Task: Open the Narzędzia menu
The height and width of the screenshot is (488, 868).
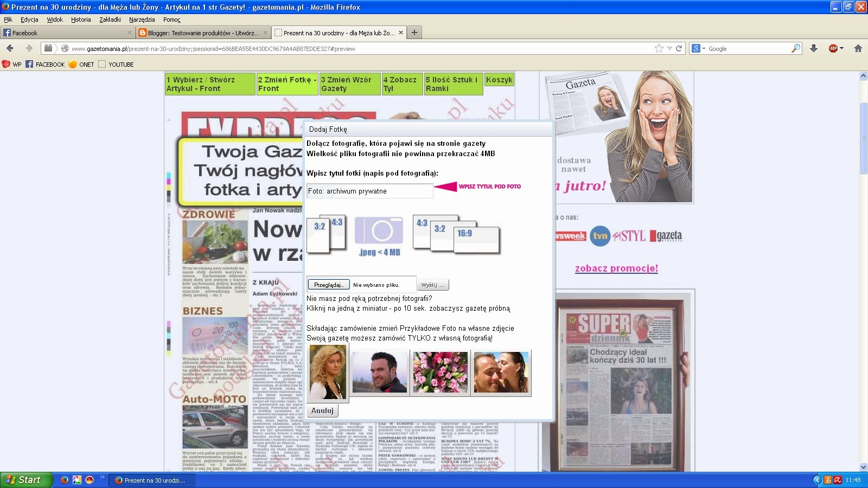Action: click(142, 20)
